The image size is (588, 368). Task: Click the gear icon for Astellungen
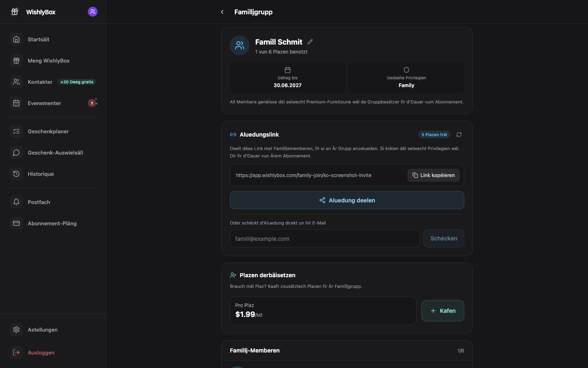point(16,330)
